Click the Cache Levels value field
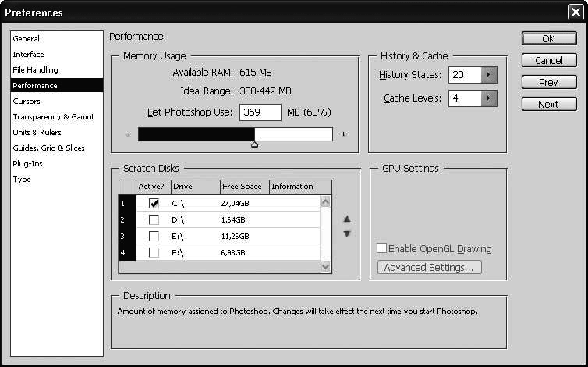Screen dimensions: 588x367 tap(465, 98)
